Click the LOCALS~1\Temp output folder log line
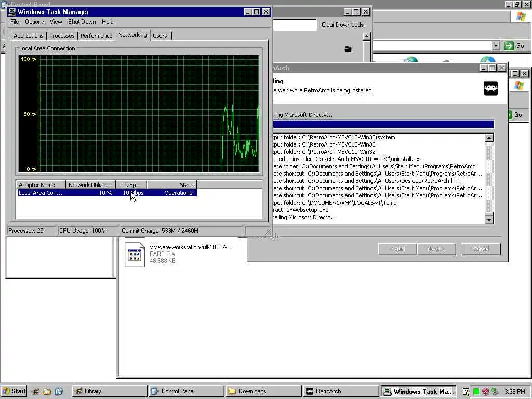The width and height of the screenshot is (532, 399). click(x=335, y=203)
